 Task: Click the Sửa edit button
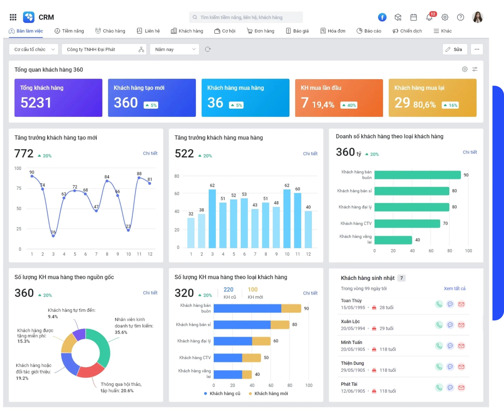pyautogui.click(x=455, y=49)
